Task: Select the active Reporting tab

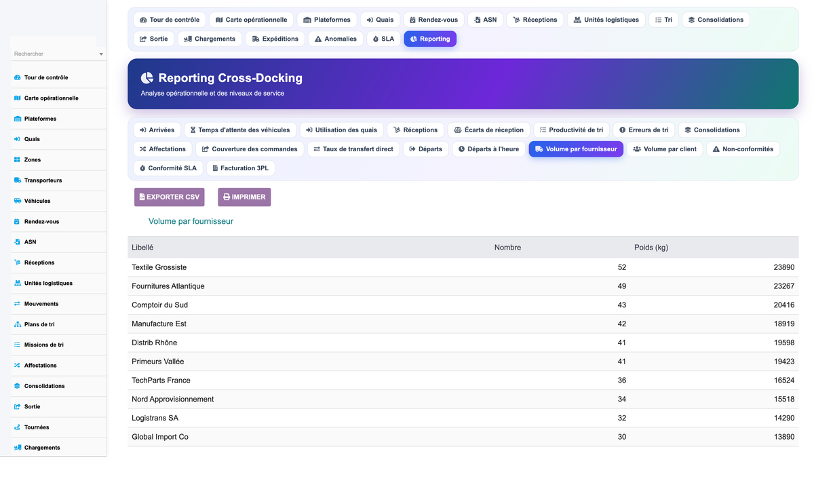Action: coord(430,39)
